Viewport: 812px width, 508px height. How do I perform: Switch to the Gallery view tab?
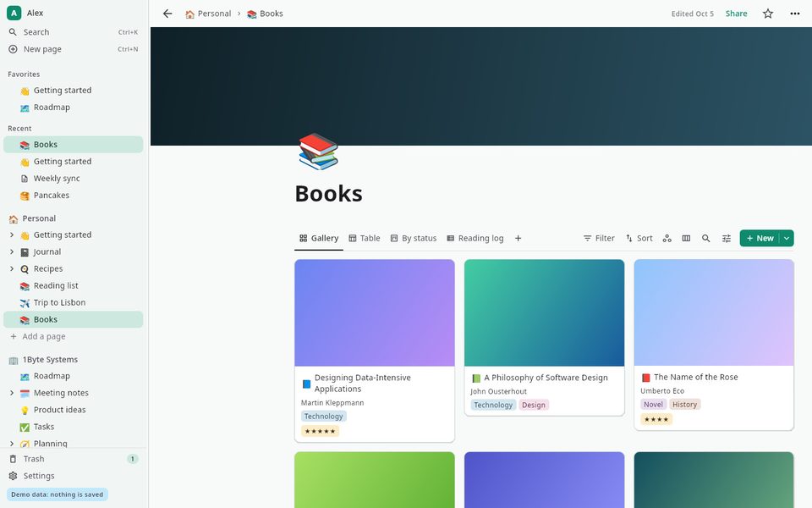coord(319,239)
